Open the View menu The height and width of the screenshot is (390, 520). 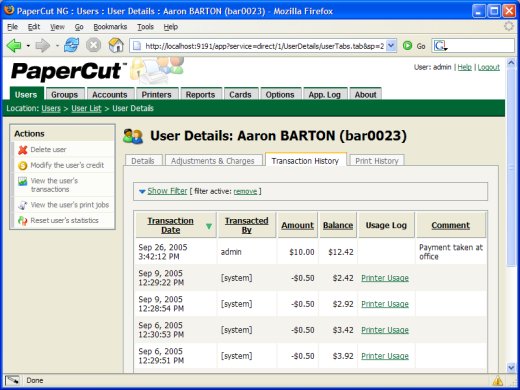coord(57,27)
